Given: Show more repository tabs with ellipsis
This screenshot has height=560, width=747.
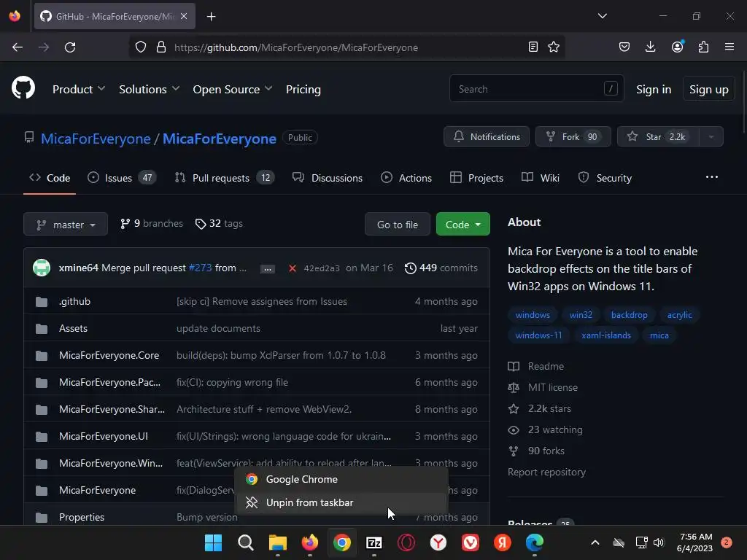Looking at the screenshot, I should point(712,176).
